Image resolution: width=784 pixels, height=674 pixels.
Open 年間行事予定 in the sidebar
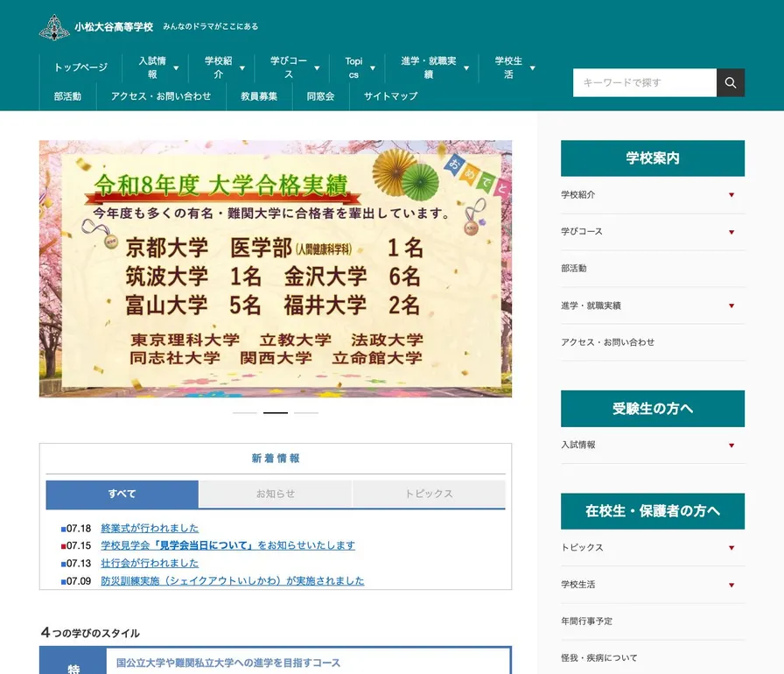click(586, 621)
